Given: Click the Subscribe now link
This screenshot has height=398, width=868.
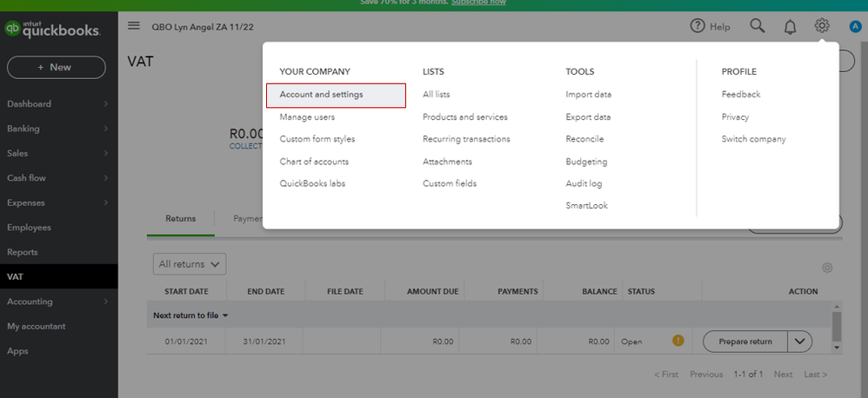Looking at the screenshot, I should click(478, 3).
